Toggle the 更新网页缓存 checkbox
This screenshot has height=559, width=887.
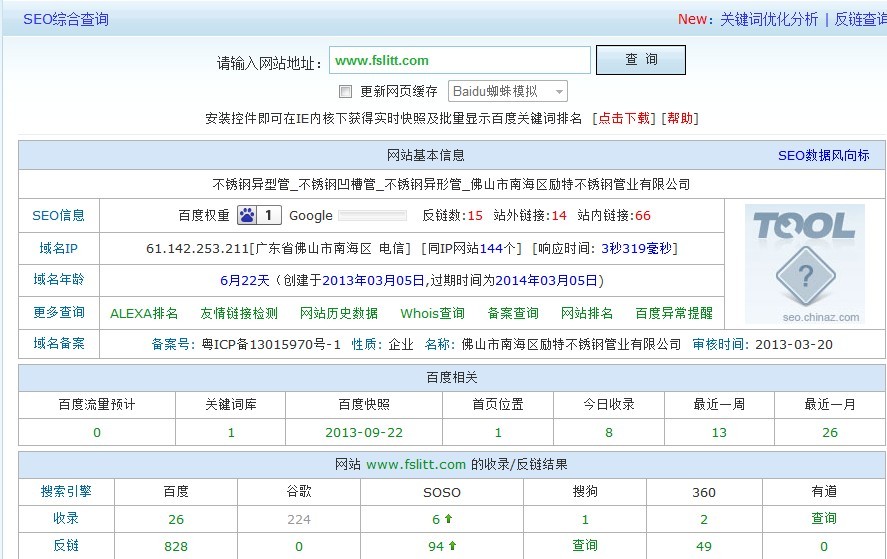(345, 91)
